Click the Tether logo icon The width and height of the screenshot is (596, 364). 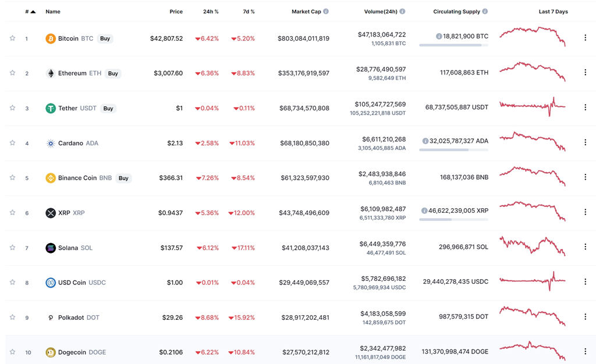pos(51,108)
